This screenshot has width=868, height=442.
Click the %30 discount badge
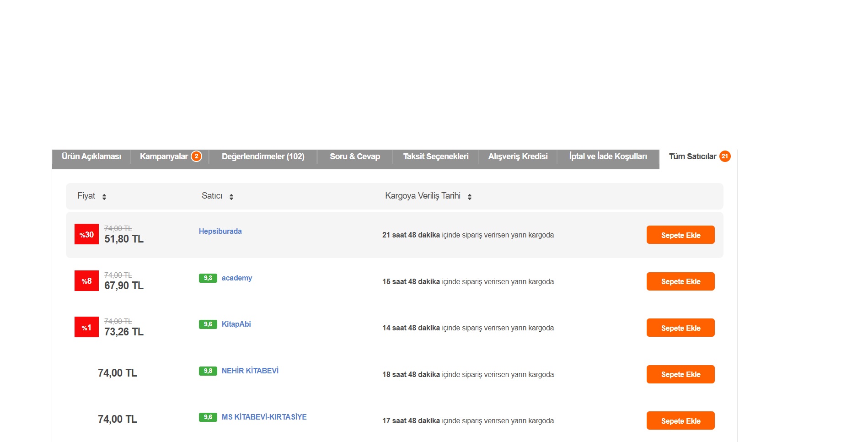click(x=86, y=234)
